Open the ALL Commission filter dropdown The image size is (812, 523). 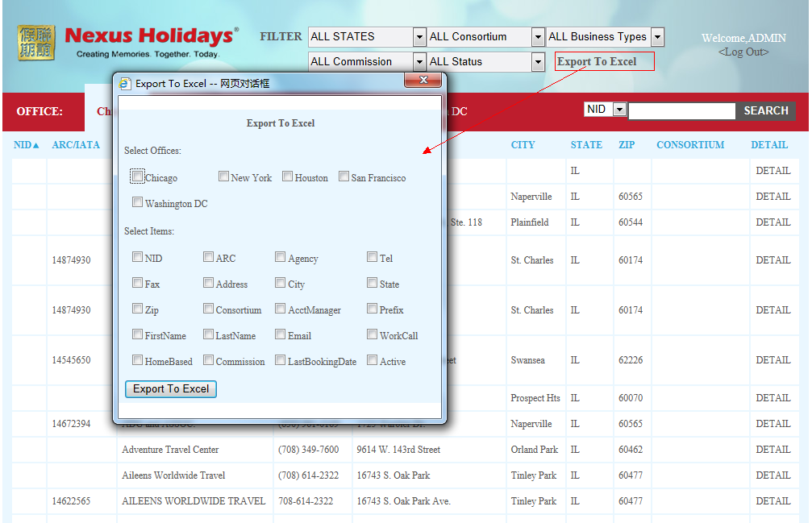point(367,61)
